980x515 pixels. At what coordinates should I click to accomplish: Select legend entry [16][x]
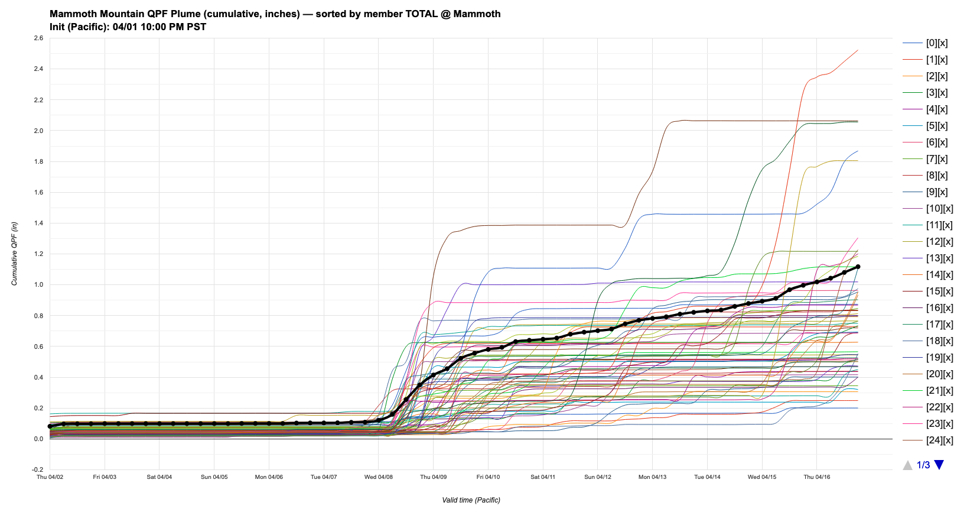928,308
